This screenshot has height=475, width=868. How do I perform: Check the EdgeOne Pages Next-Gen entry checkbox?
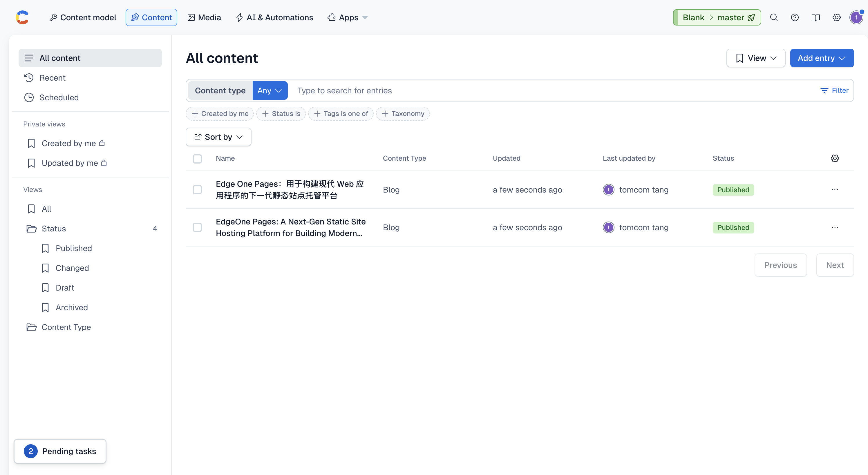197,227
